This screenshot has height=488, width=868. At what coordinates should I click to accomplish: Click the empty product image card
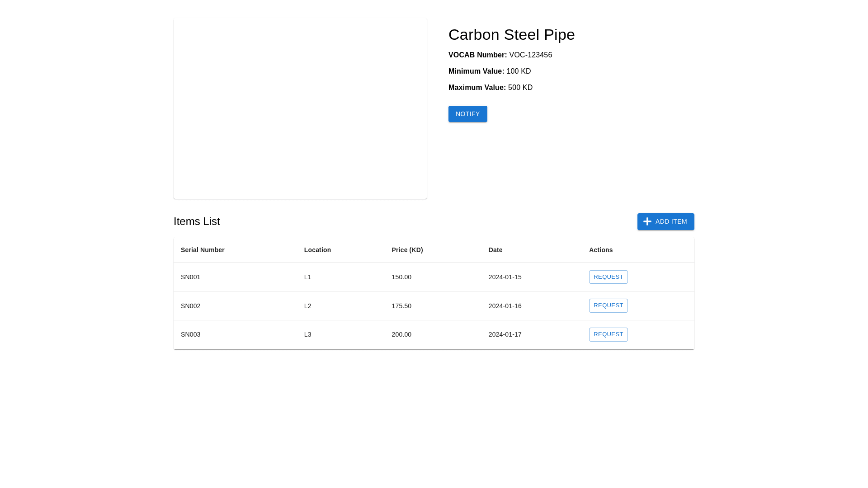[300, 108]
